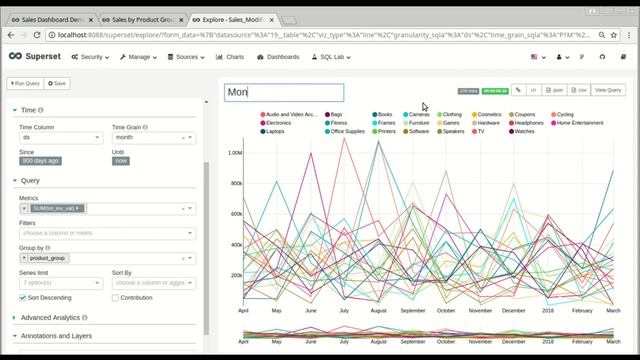
Task: Remove the SUM metric tag
Action: click(x=24, y=209)
